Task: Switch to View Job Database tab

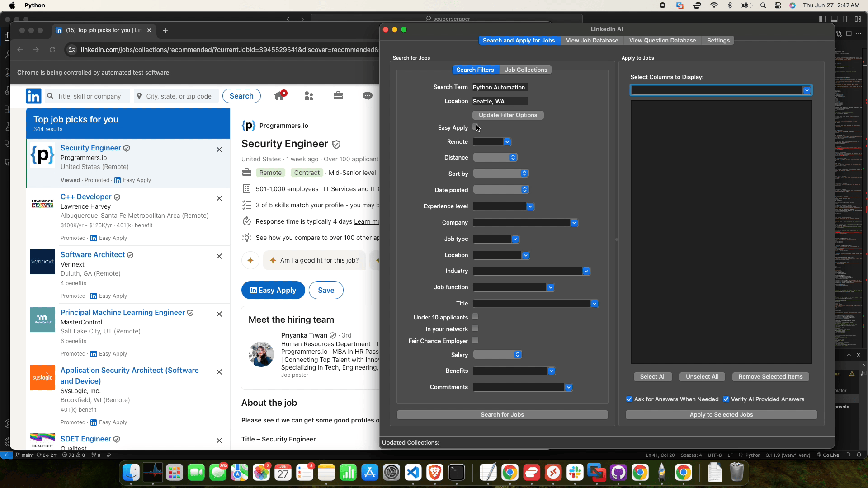Action: click(592, 41)
